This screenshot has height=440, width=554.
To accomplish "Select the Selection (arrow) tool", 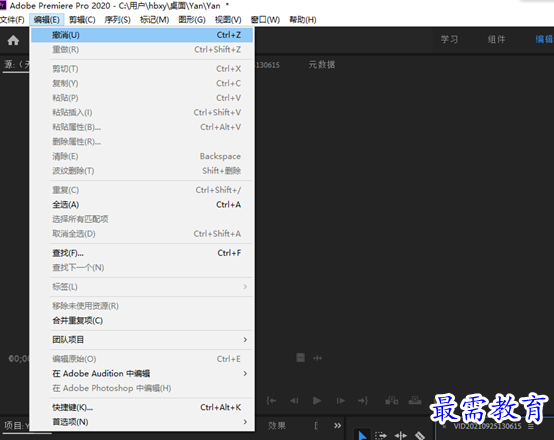I will pyautogui.click(x=363, y=435).
